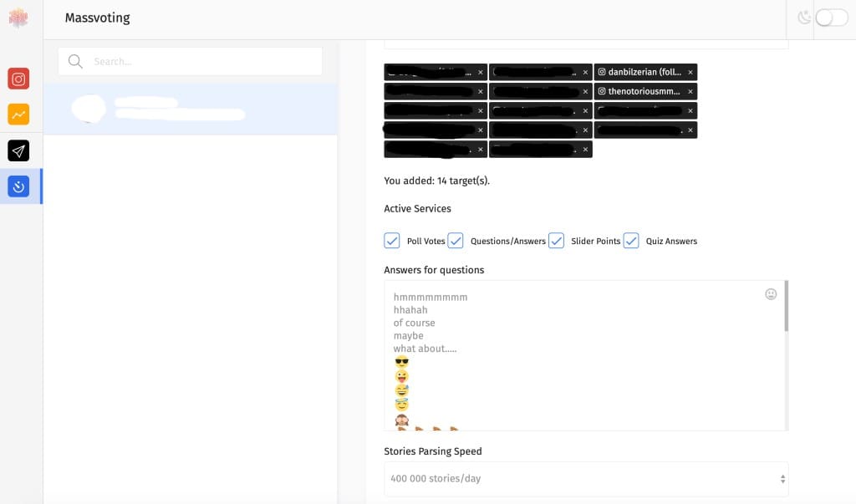Uncheck the Questions/Answers checkbox
Viewport: 856px width, 504px height.
click(x=456, y=241)
